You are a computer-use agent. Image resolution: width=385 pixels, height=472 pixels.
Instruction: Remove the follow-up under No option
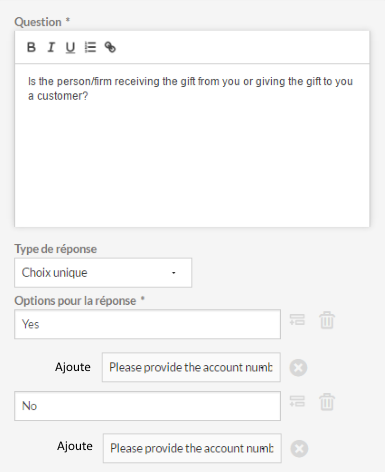click(x=299, y=449)
